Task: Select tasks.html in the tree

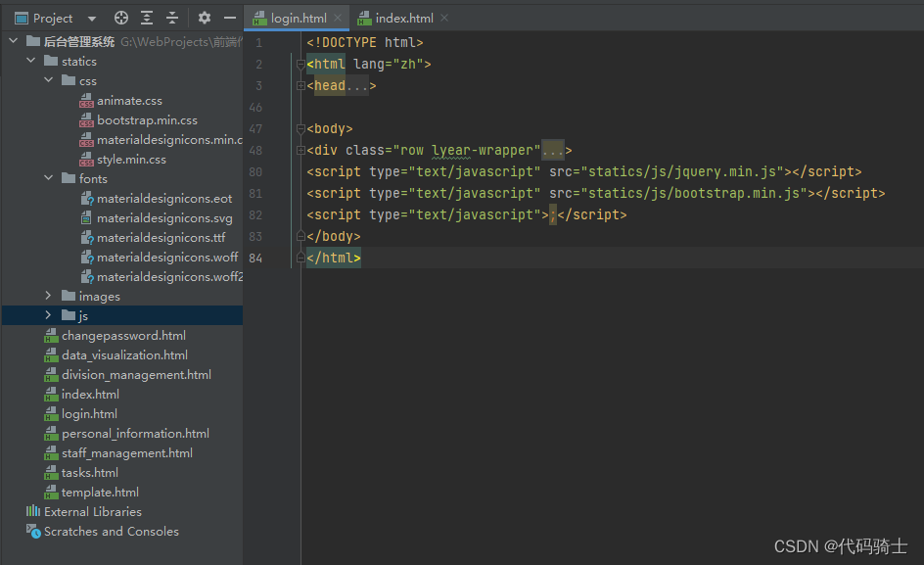Action: click(90, 472)
